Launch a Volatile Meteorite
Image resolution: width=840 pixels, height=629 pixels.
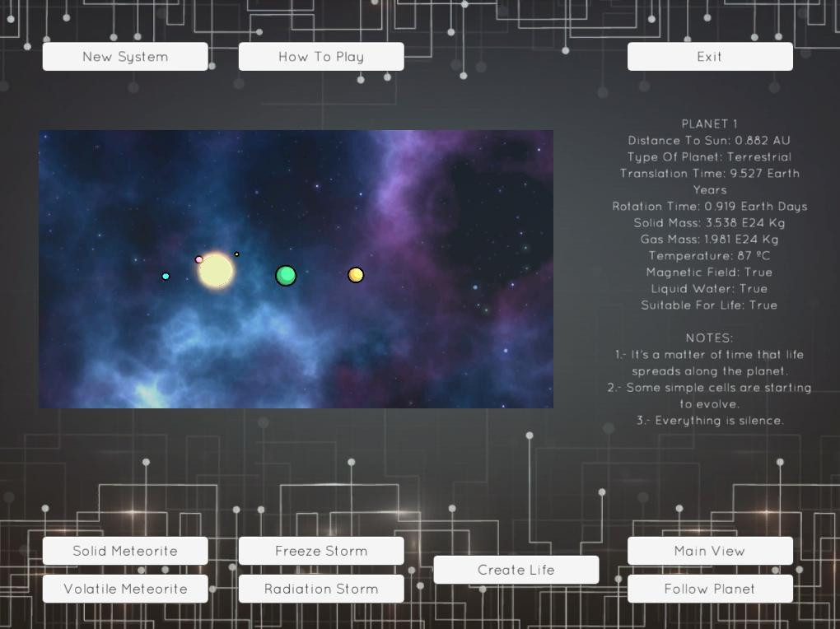(125, 589)
